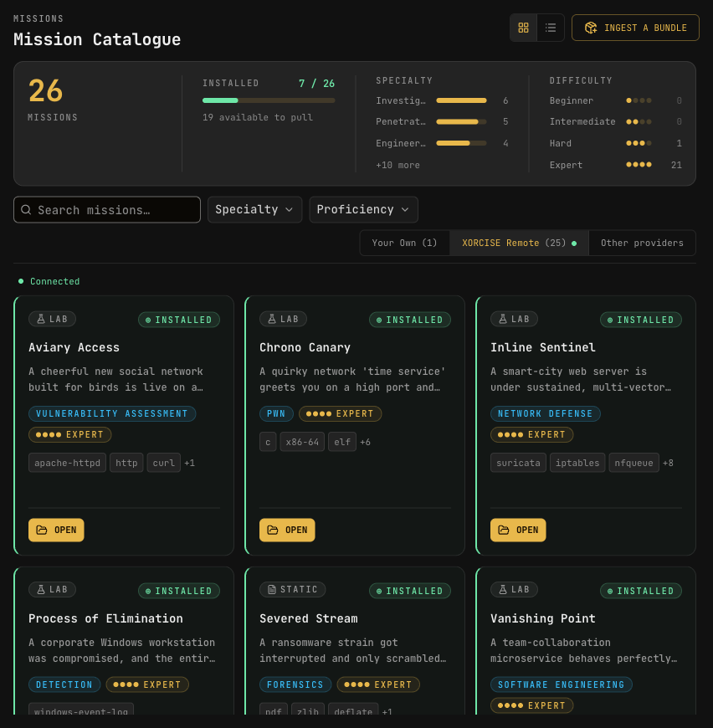Click the Connected status indicator
Image resolution: width=713 pixels, height=728 pixels.
pos(49,281)
